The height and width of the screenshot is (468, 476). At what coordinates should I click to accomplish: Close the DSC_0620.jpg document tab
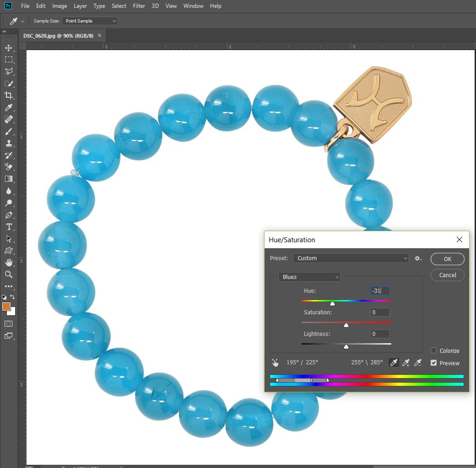(99, 35)
